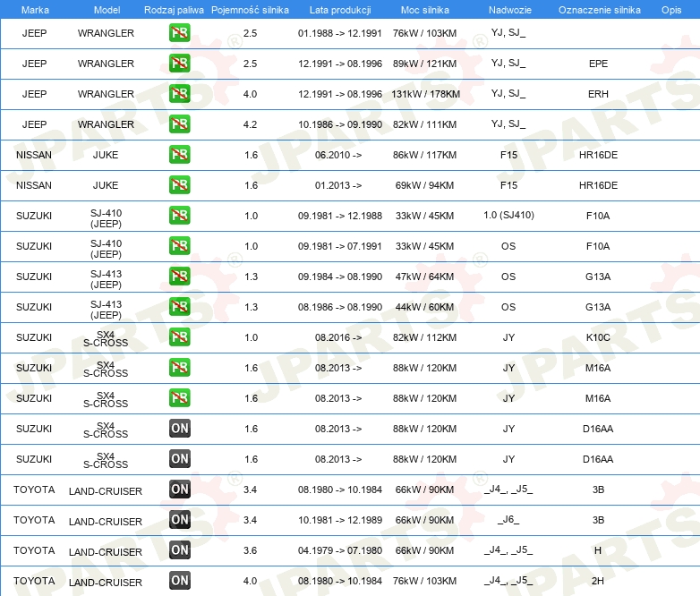Viewport: 700px width, 596px height.
Task: Select engine code ERH cell
Action: [598, 94]
